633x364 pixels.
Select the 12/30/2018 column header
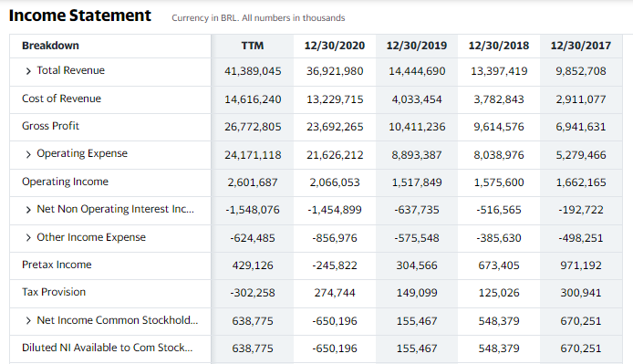point(499,46)
